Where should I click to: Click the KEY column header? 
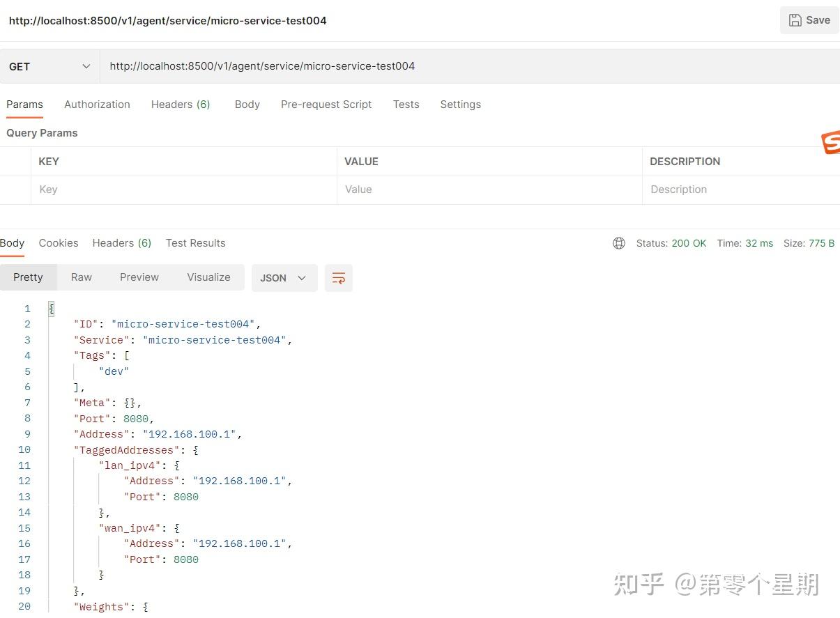point(49,162)
